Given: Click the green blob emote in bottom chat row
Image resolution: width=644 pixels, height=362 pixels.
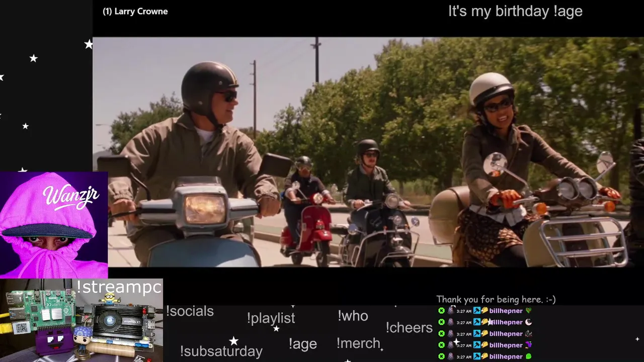Looking at the screenshot, I should 528,356.
